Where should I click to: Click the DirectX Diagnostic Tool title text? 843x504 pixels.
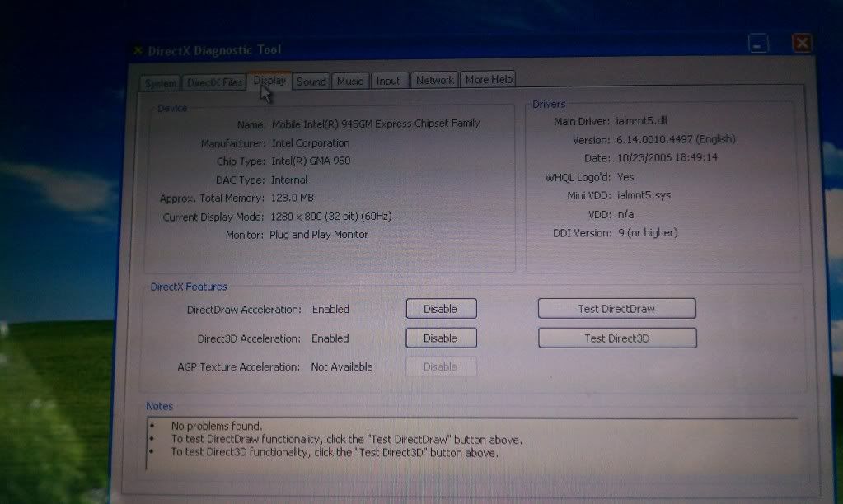tap(214, 50)
